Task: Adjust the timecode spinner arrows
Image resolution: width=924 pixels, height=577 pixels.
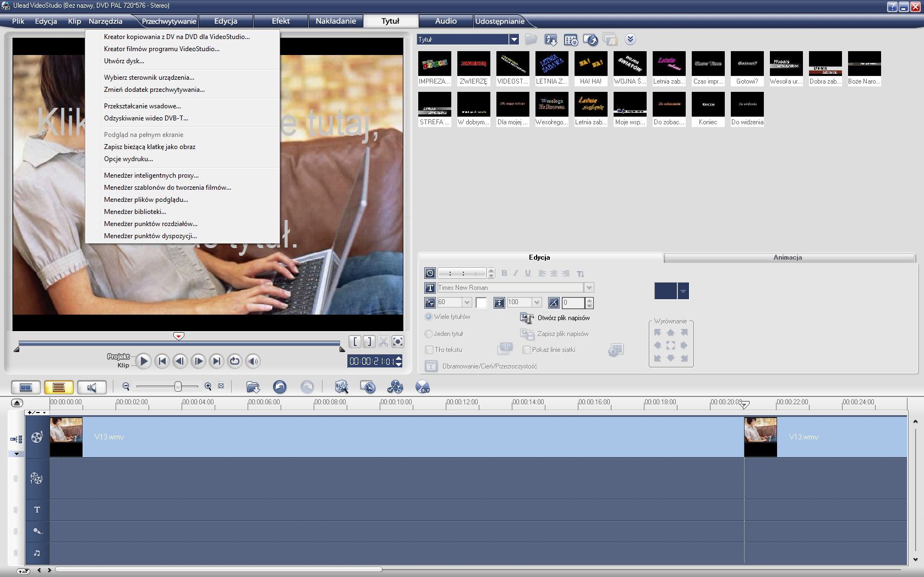Action: 399,361
